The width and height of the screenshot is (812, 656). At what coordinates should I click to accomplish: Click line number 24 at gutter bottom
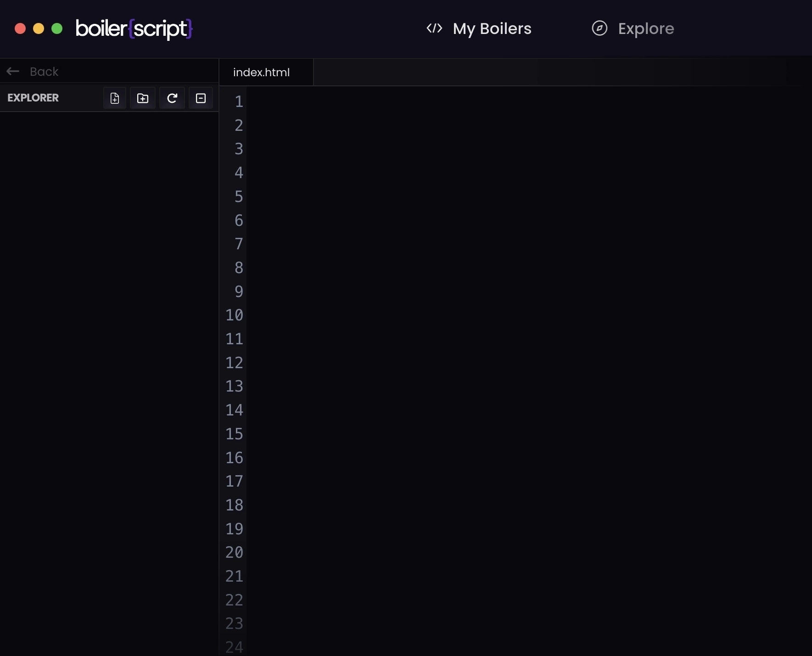coord(234,647)
